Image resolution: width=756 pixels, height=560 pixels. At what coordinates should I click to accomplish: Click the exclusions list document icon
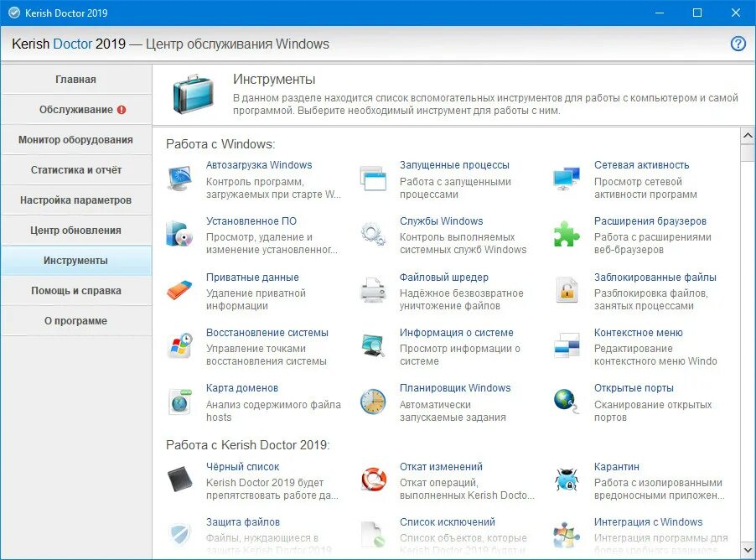373,535
